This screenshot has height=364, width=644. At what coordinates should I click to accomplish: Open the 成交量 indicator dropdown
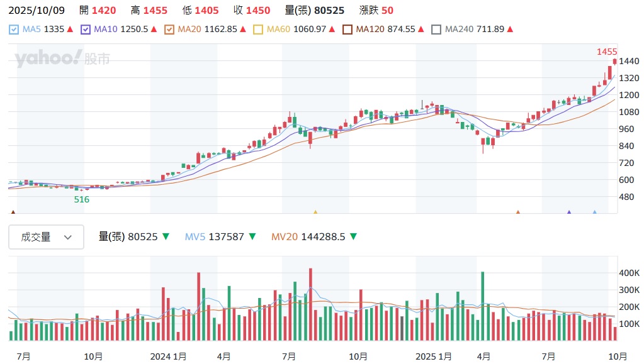tap(46, 237)
